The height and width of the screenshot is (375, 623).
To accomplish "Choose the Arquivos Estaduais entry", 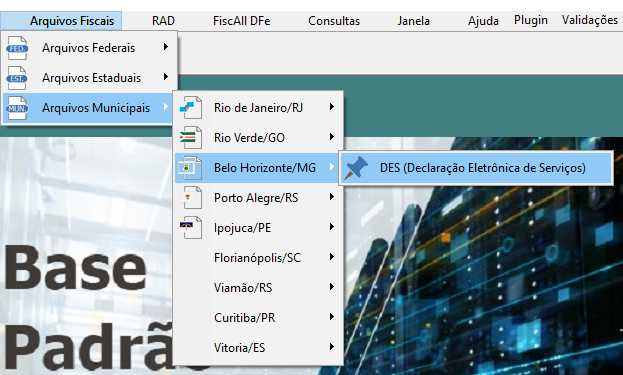I will 90,78.
